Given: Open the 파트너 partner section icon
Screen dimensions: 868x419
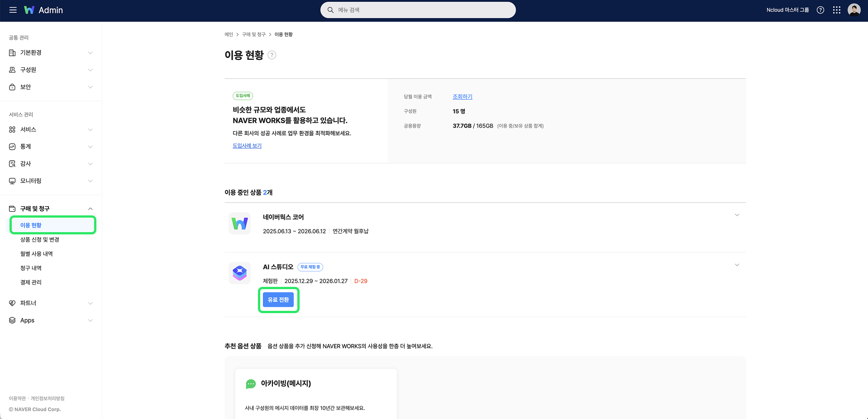Looking at the screenshot, I should tap(12, 303).
